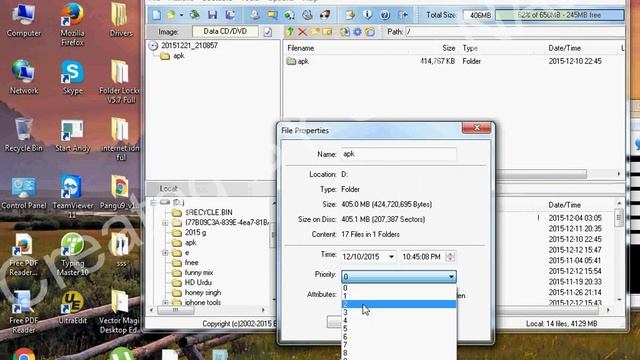Screen dimensions: 640x360
Task: Click the Data CD/DVD image type field
Action: 225,31
